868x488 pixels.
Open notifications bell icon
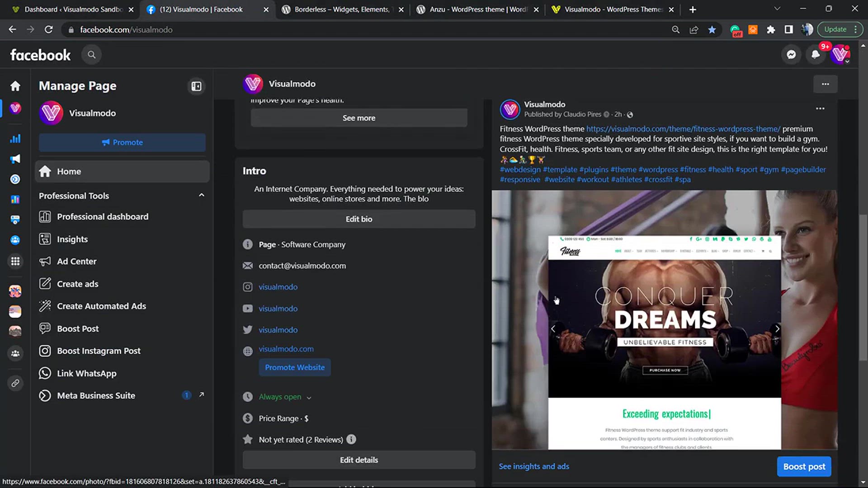coord(816,55)
